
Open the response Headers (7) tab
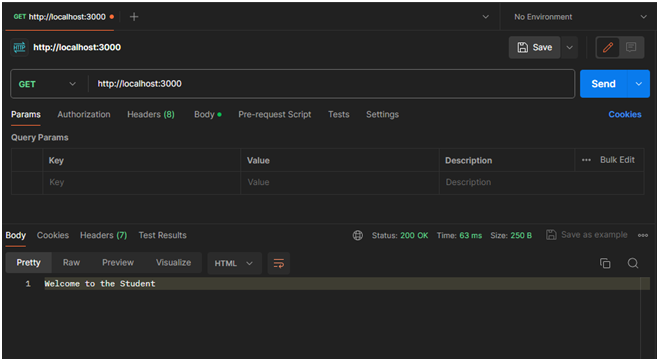click(103, 235)
